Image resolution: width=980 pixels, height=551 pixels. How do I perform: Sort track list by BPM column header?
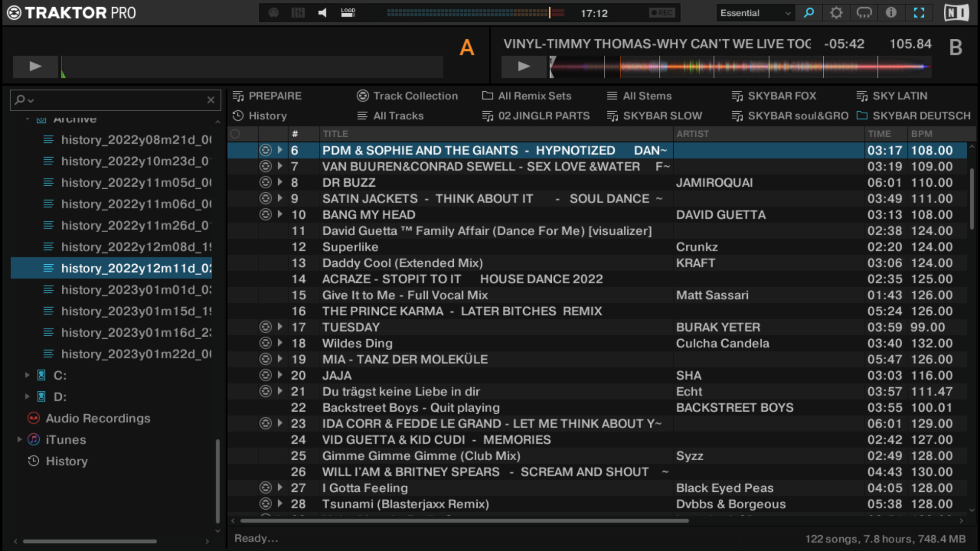921,134
